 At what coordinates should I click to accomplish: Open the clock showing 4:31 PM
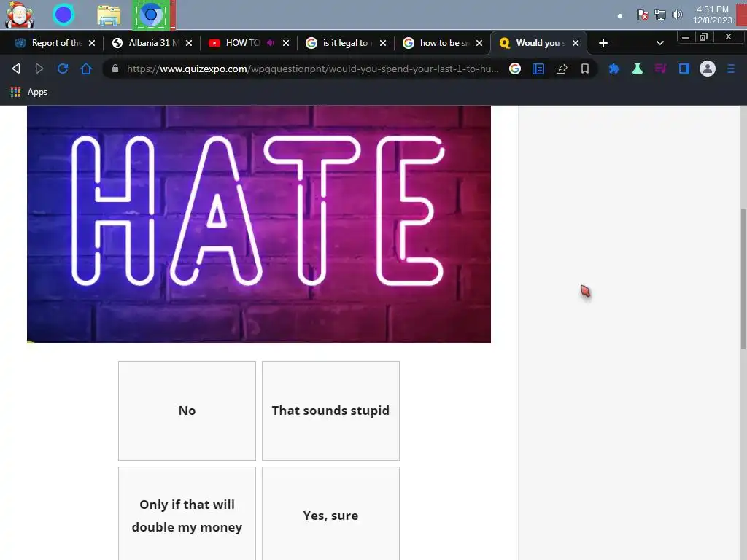(712, 15)
